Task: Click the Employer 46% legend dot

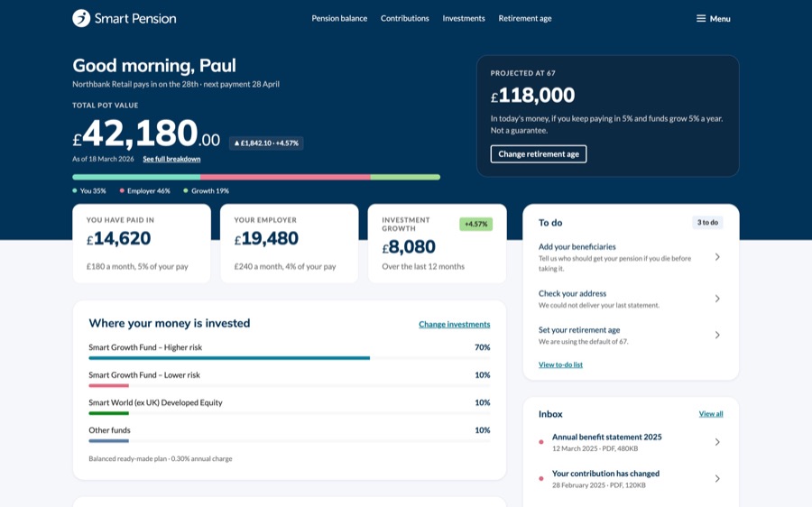Action: pos(122,190)
